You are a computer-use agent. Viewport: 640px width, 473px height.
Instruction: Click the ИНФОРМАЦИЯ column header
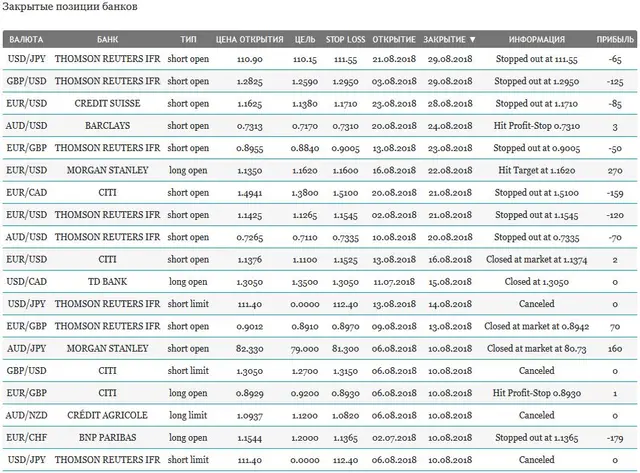(536, 40)
